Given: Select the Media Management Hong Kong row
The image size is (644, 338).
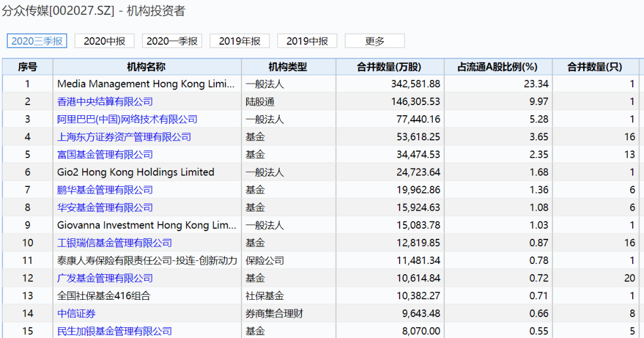Looking at the screenshot, I should coord(320,84).
